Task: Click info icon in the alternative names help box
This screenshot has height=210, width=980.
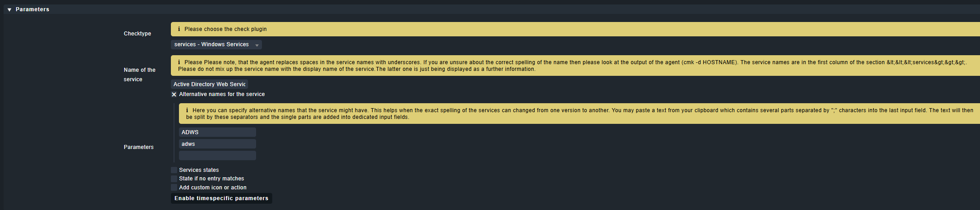Action: click(187, 110)
